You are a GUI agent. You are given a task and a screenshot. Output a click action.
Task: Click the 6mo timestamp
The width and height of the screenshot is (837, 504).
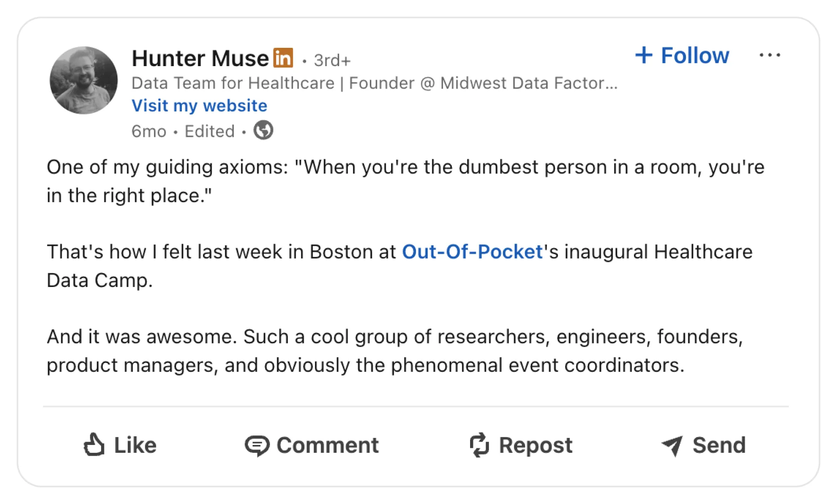click(x=149, y=131)
